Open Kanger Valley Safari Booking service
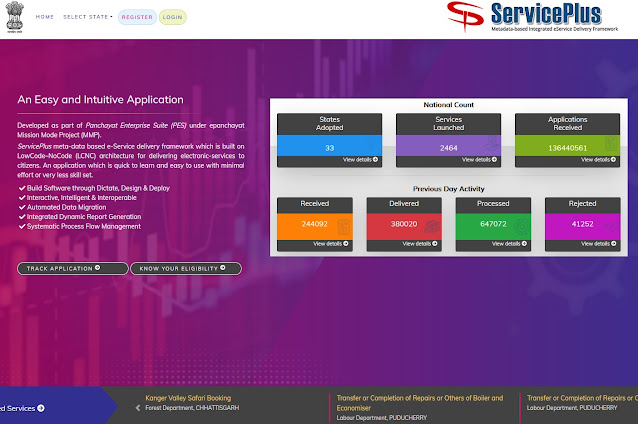The width and height of the screenshot is (638, 424). point(188,398)
